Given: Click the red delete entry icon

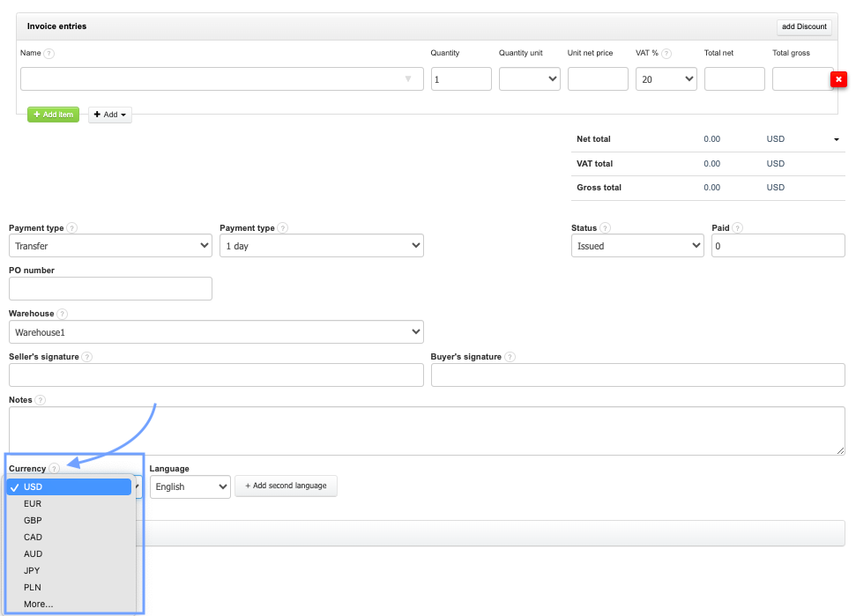Looking at the screenshot, I should pos(838,80).
